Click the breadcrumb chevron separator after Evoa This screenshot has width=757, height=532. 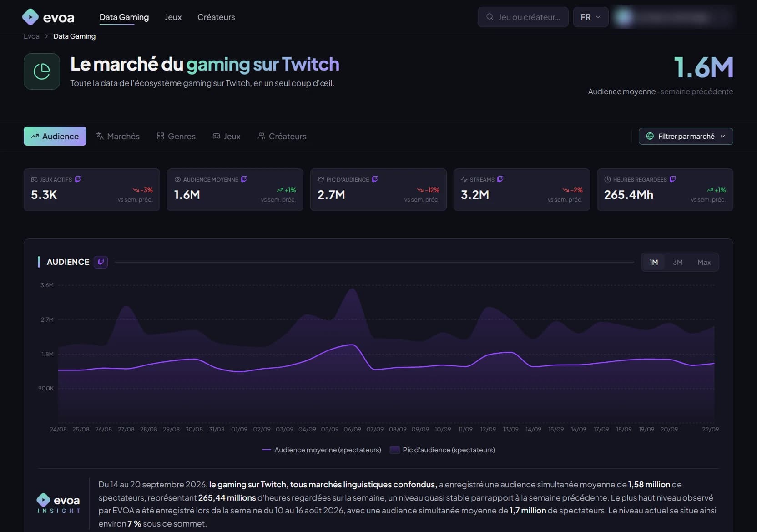(46, 36)
